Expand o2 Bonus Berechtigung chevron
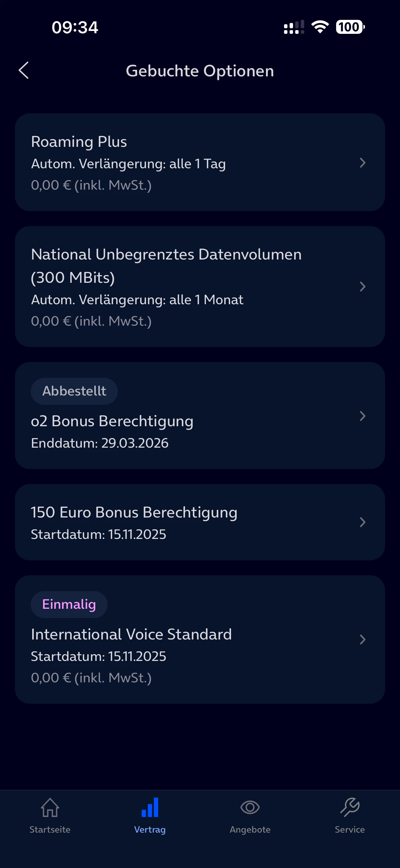This screenshot has height=868, width=400. pyautogui.click(x=362, y=416)
